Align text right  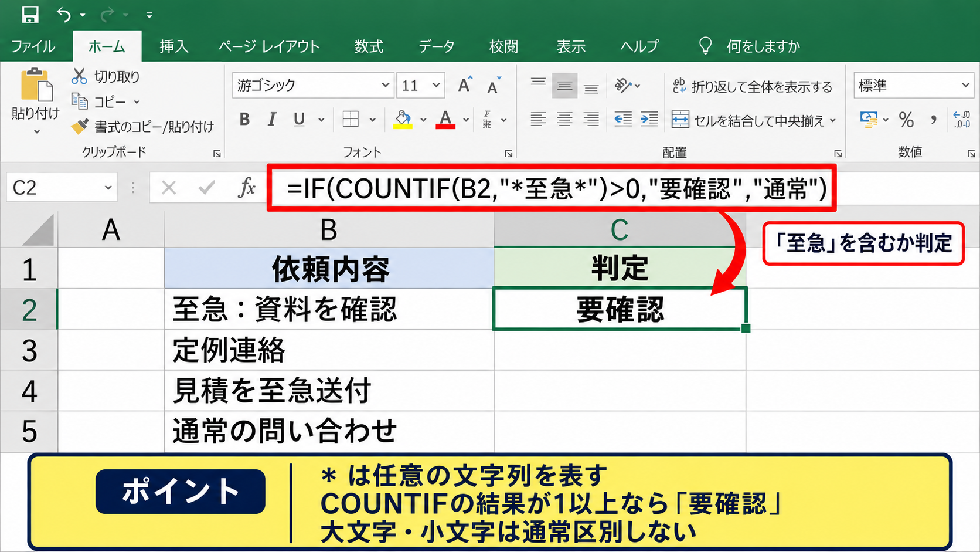click(591, 120)
